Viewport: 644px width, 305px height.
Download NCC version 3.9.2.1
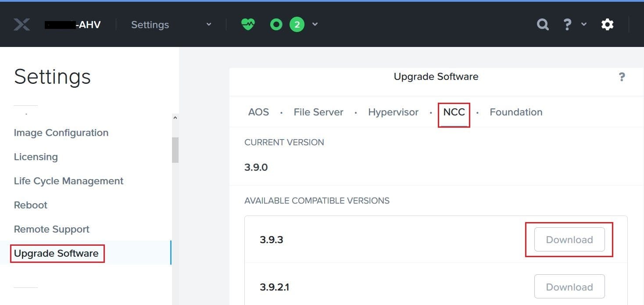pos(569,287)
